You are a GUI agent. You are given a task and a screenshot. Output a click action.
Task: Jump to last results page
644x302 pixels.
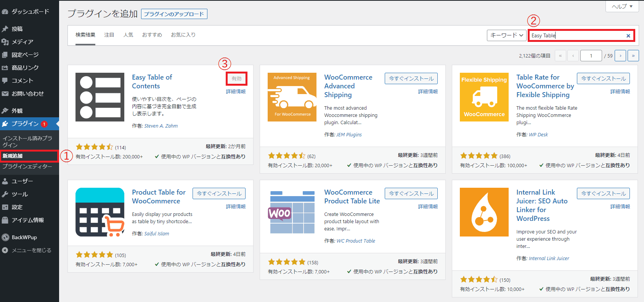click(633, 56)
